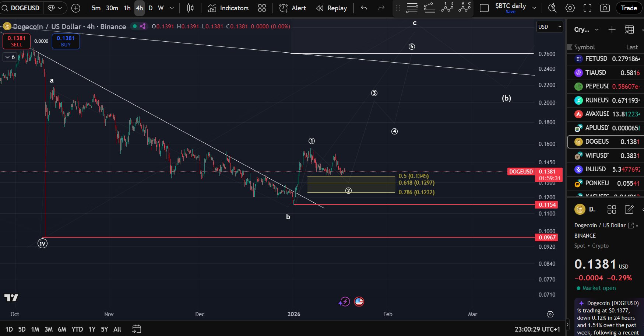Set date range to 3M
The width and height of the screenshot is (644, 336).
(x=49, y=329)
